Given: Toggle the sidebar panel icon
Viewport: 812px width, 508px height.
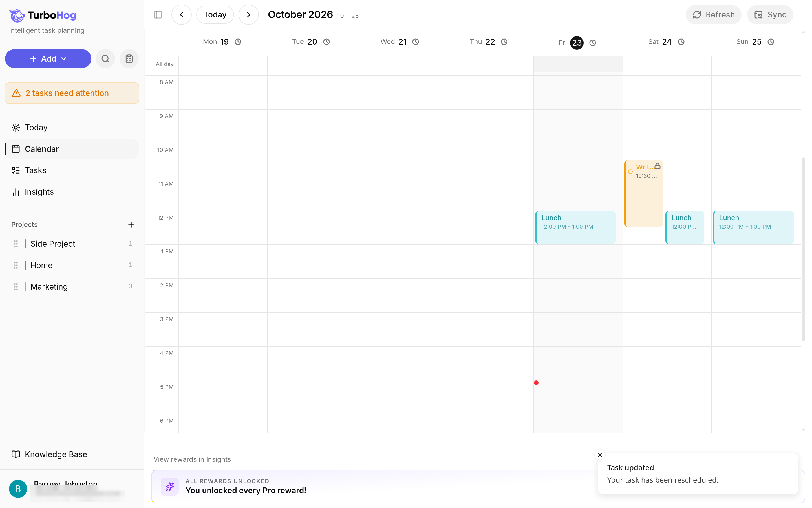Looking at the screenshot, I should 158,15.
